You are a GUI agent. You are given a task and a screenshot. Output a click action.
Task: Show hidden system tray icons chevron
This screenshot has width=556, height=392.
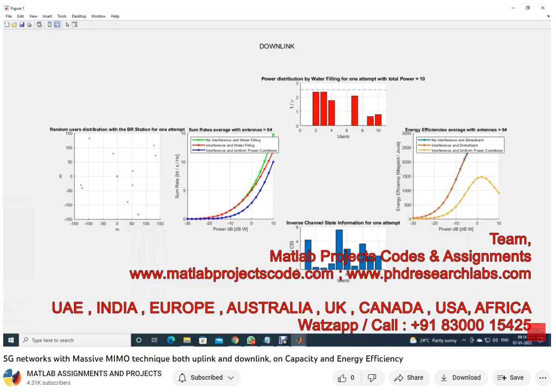(x=464, y=340)
